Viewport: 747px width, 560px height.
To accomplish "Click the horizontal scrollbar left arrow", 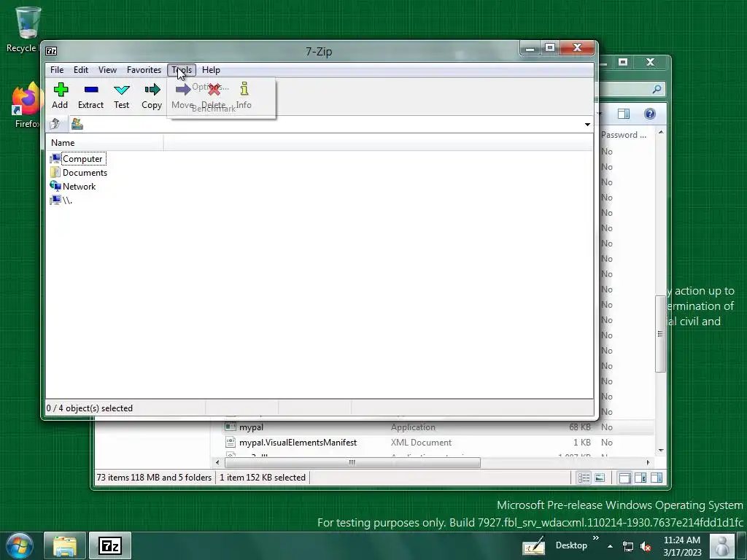I will coord(217,462).
